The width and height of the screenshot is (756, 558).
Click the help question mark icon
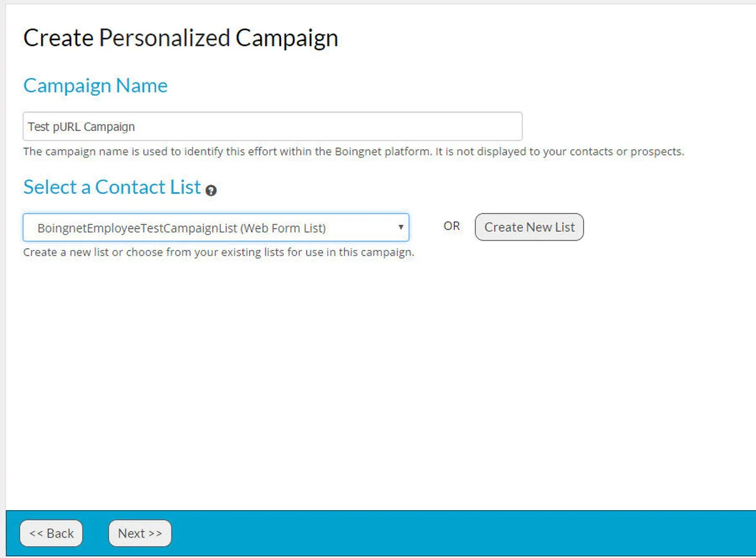click(x=211, y=190)
